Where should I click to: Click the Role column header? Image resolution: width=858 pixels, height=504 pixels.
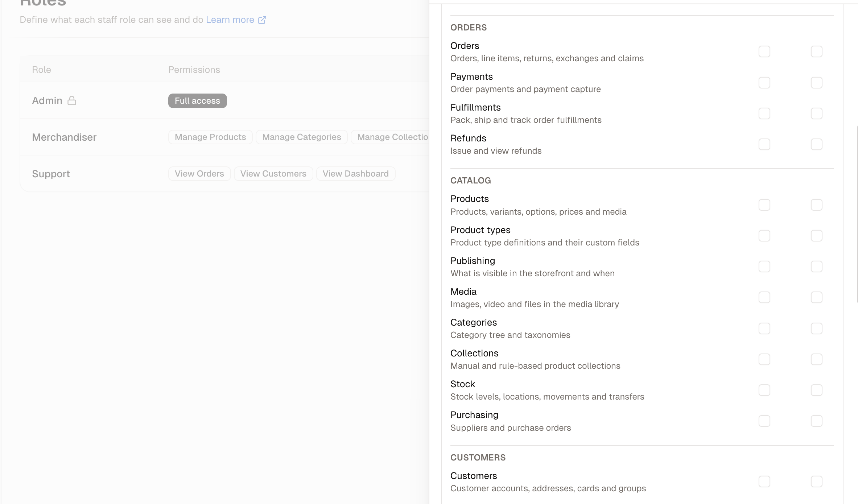coord(41,70)
